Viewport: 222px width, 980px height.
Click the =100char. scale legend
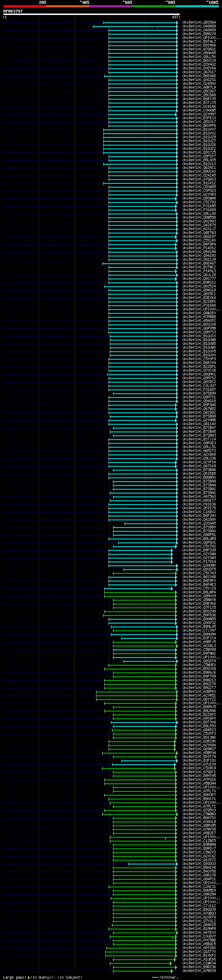(165, 977)
